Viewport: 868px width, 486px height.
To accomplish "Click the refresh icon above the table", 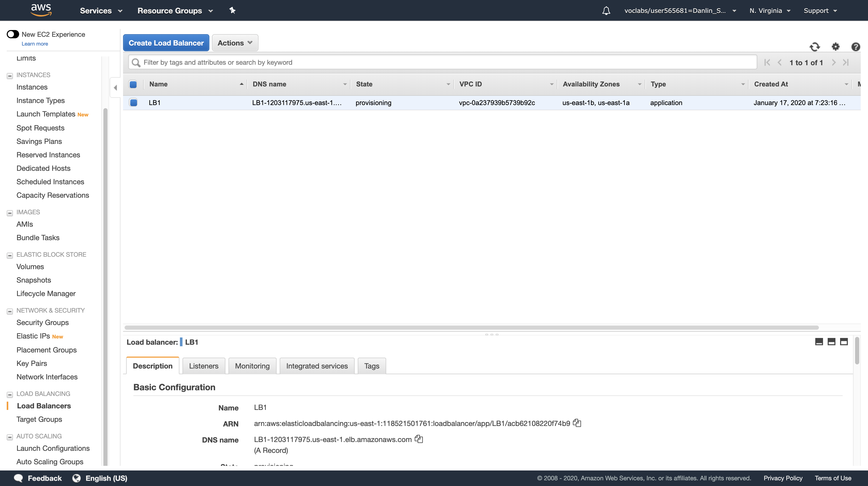I will tap(814, 47).
